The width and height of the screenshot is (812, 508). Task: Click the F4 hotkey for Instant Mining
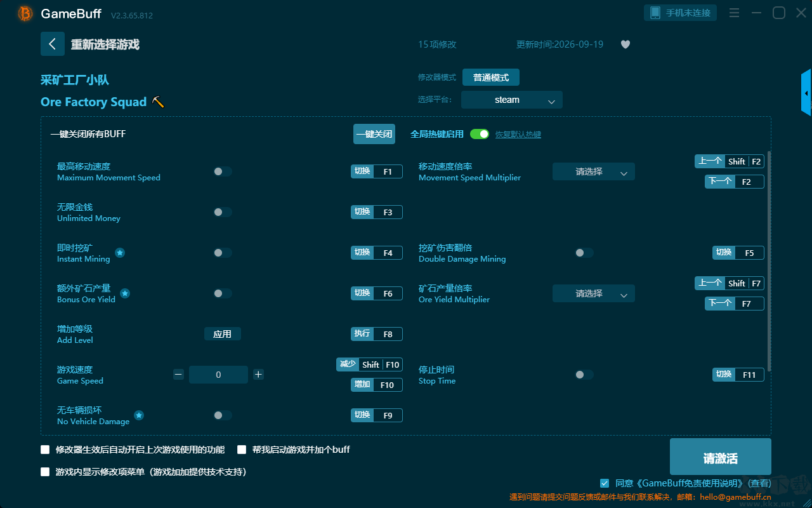tap(377, 253)
